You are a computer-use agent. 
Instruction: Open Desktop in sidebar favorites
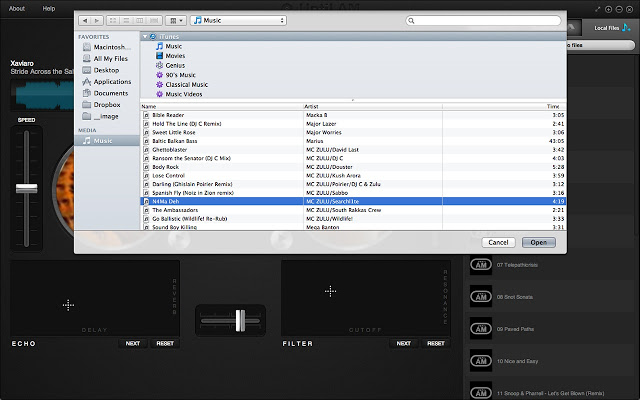[101, 70]
